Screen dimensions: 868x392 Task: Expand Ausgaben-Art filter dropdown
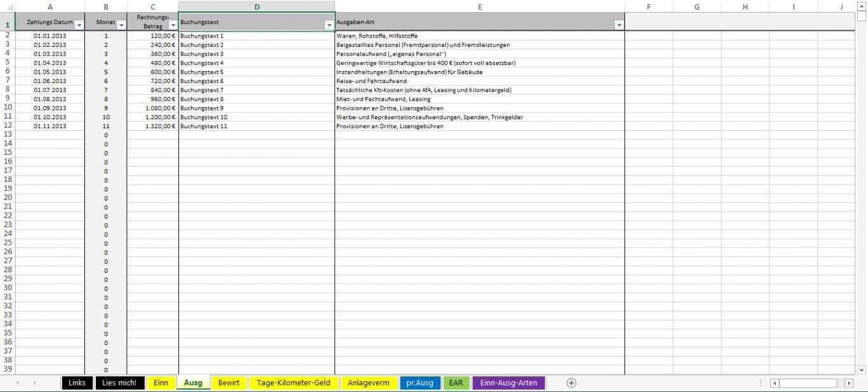coord(619,25)
